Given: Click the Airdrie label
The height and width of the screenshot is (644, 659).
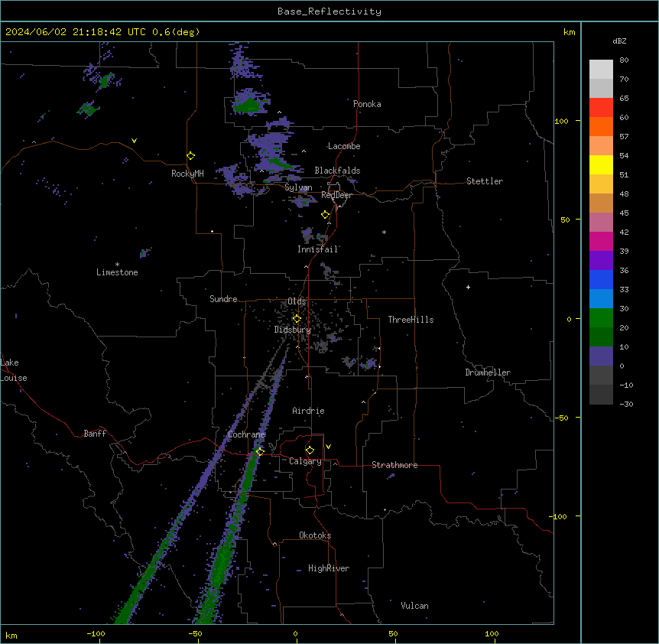Looking at the screenshot, I should click(x=309, y=411).
